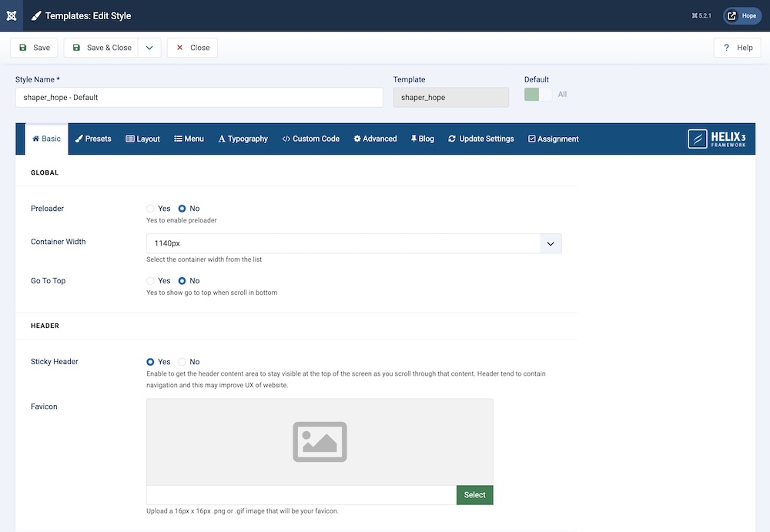Open the Custom Code tab
Viewport: 770px width, 532px height.
pyautogui.click(x=310, y=139)
